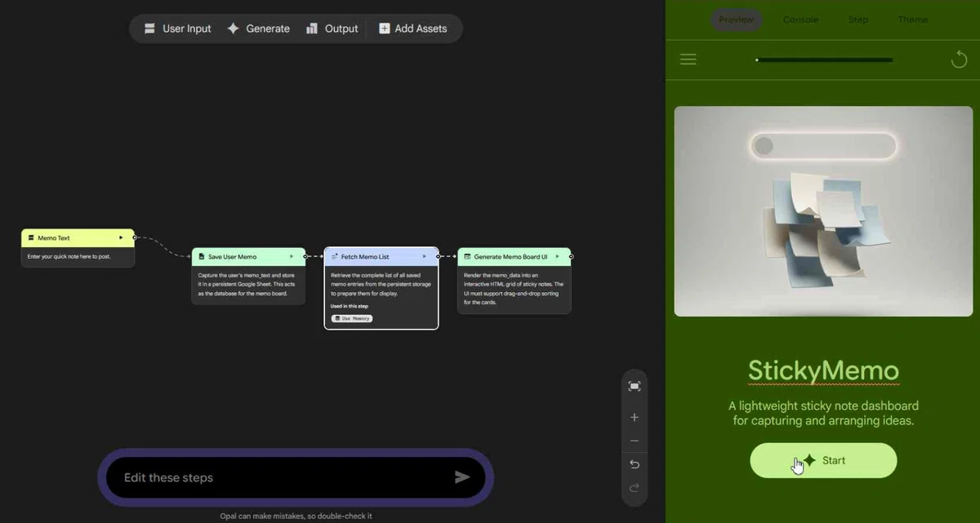
Task: Click the Fetch Memo List description text
Action: click(380, 284)
